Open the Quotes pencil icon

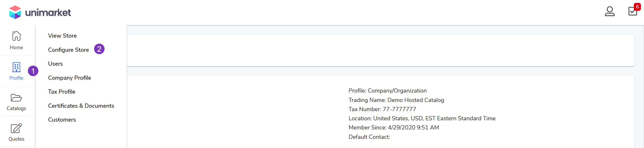tap(16, 128)
